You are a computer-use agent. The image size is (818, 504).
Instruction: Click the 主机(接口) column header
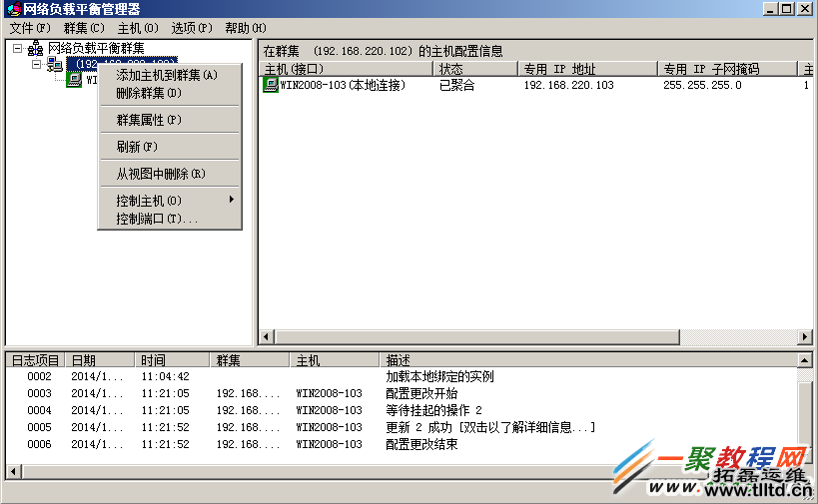(x=346, y=69)
